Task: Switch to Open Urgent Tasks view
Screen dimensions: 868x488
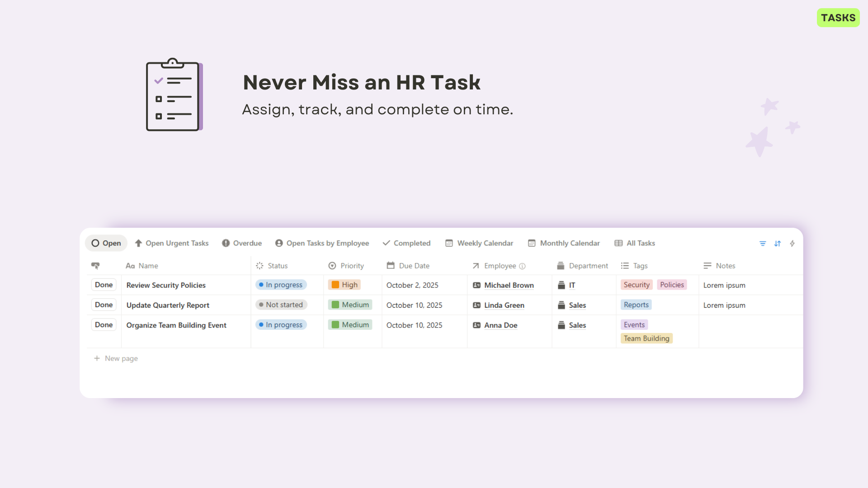Action: (x=172, y=243)
